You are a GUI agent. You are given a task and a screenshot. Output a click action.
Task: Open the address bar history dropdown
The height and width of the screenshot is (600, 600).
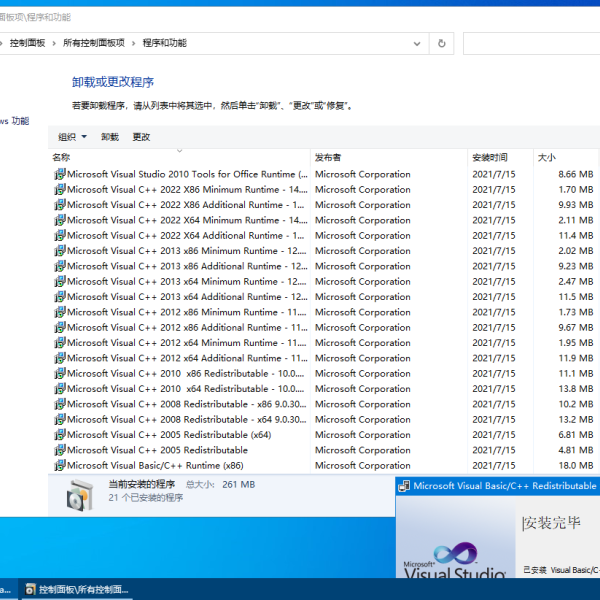417,44
